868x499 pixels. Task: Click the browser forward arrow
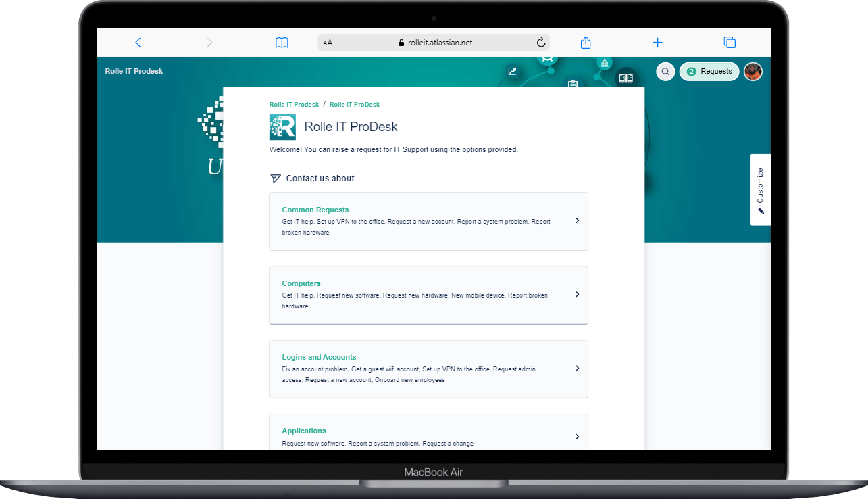209,42
